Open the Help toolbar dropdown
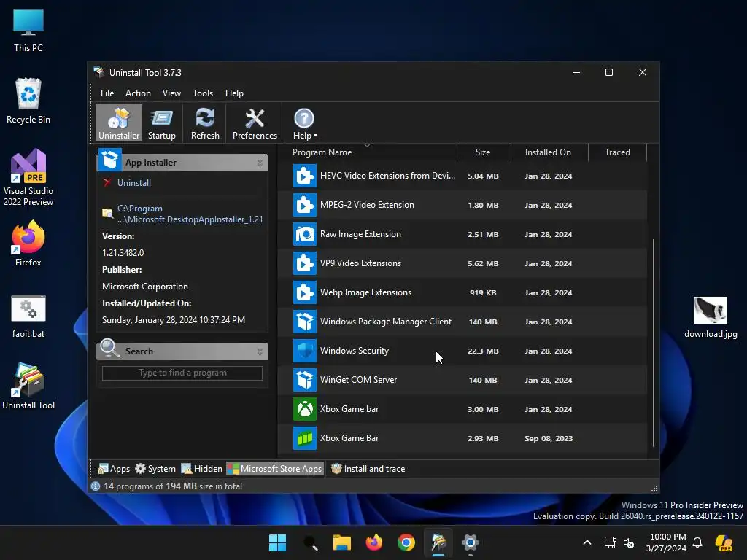Screen dimensions: 747x560 tap(305, 122)
